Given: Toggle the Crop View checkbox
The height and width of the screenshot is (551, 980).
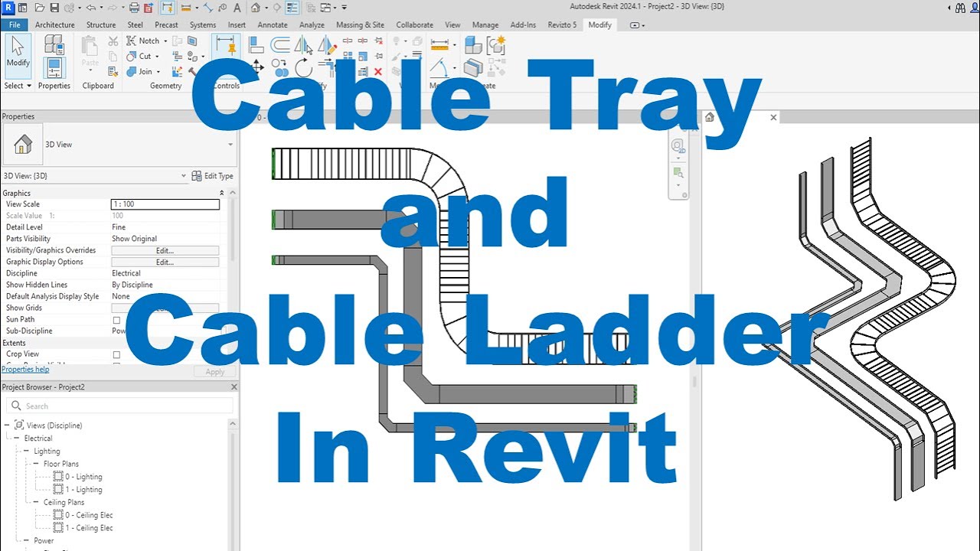Looking at the screenshot, I should 116,355.
